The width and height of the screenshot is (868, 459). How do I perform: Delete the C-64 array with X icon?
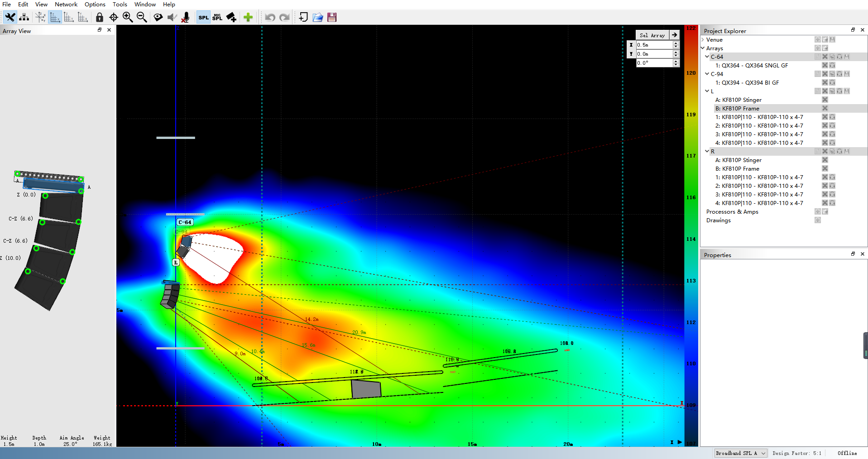(x=825, y=57)
